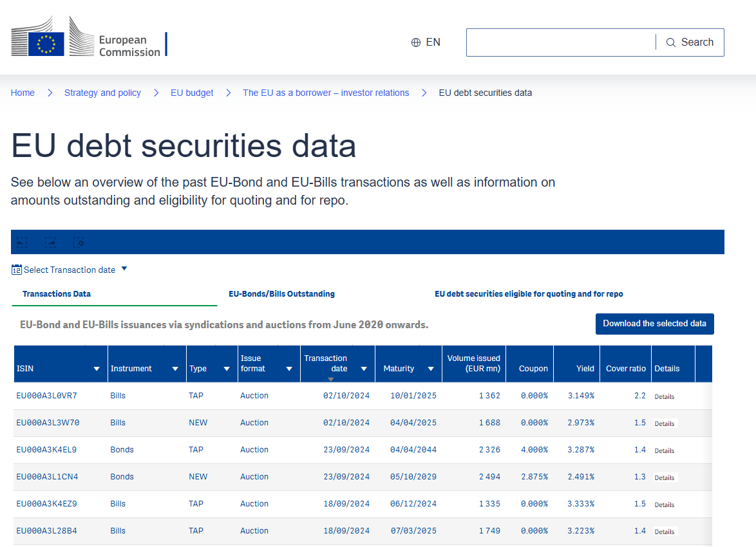Open The EU as a borrower breadcrumb link
The width and height of the screenshot is (756, 547).
tap(326, 93)
